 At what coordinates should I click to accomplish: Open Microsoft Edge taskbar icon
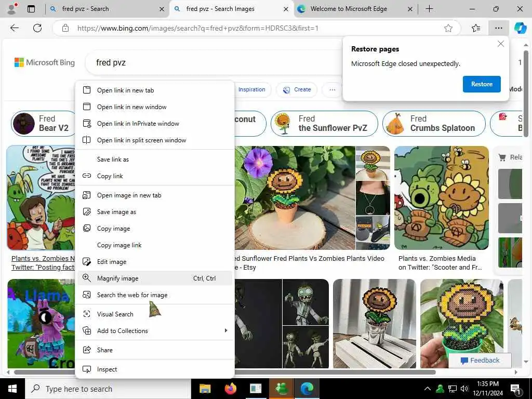(x=307, y=389)
